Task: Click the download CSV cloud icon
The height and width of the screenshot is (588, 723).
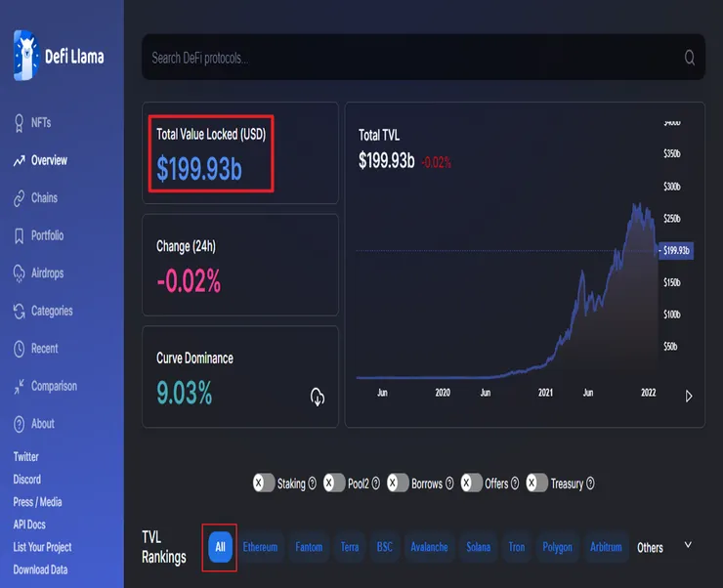Action: tap(318, 397)
